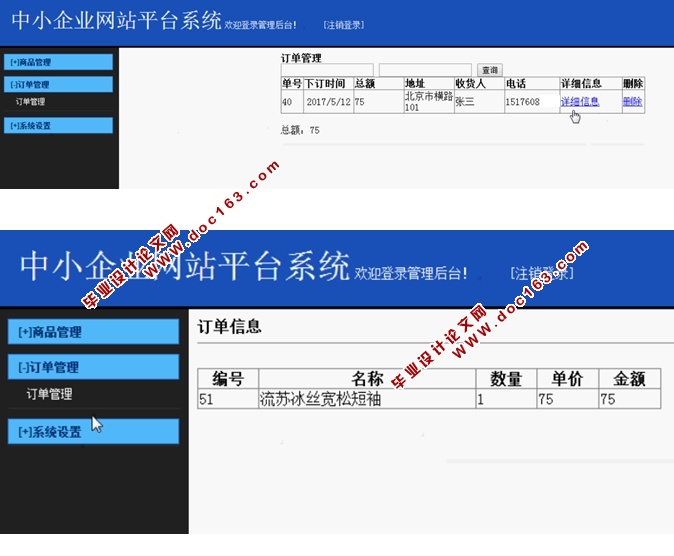
Task: Click the 单价 column header
Action: [567, 379]
